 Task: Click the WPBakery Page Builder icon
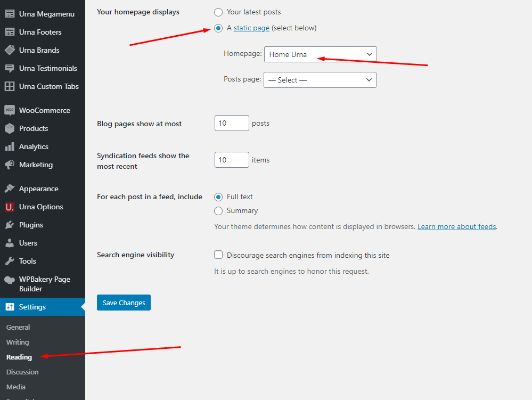pos(10,280)
